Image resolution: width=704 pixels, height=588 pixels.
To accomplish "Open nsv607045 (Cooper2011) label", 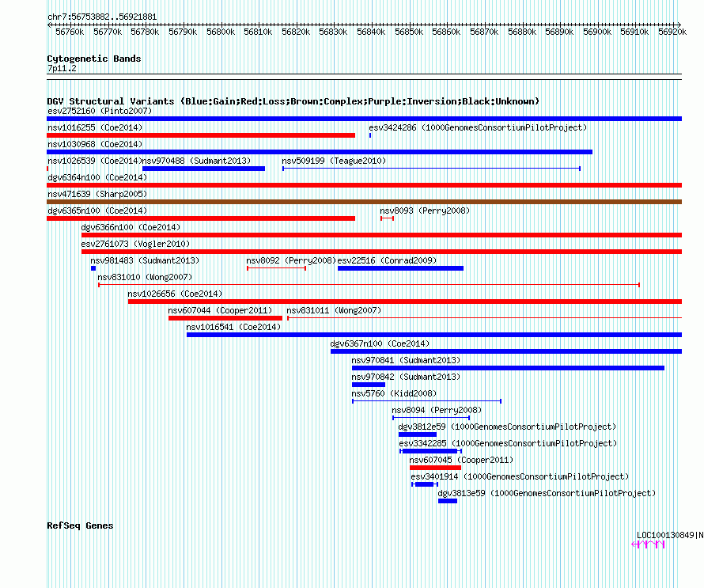I will [x=461, y=460].
